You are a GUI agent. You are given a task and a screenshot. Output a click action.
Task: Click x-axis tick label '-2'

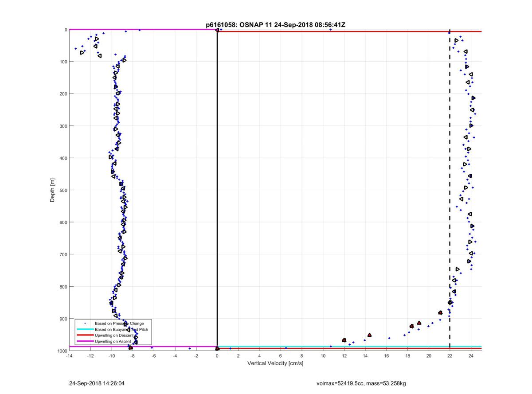pos(196,355)
